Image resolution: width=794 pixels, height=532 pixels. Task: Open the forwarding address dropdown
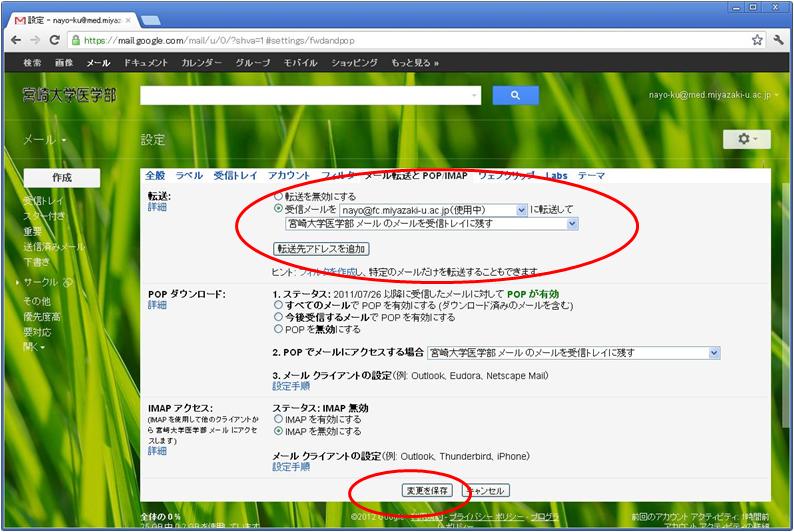click(x=433, y=211)
